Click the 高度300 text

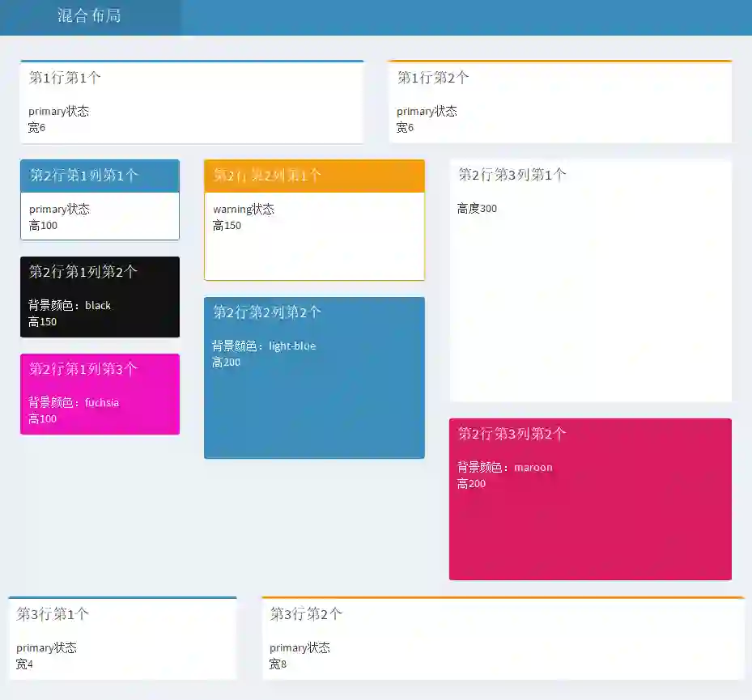pyautogui.click(x=477, y=209)
